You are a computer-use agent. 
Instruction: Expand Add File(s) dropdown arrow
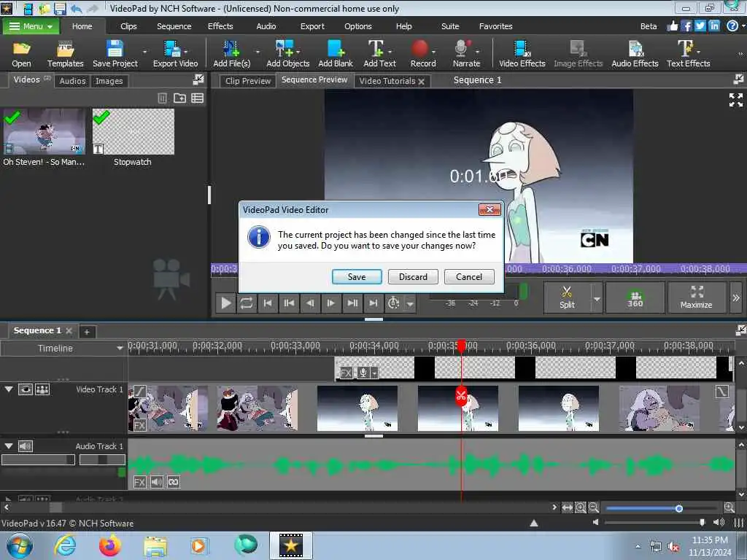[258, 52]
